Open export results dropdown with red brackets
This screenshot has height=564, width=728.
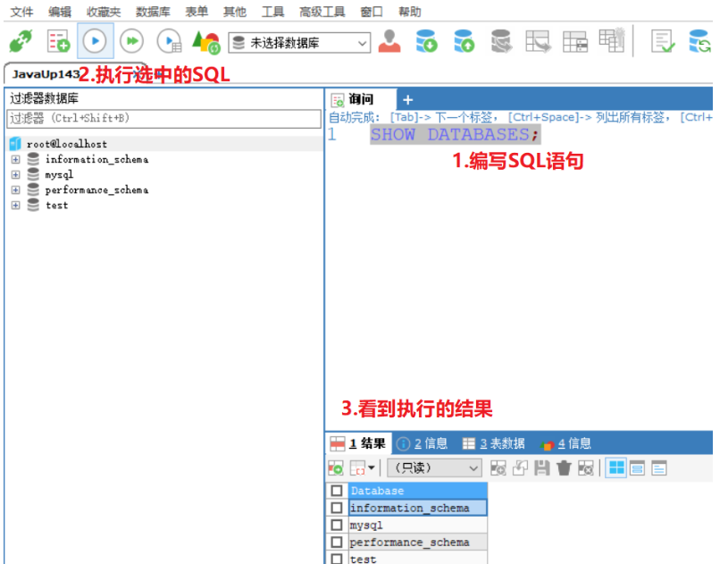click(x=362, y=467)
